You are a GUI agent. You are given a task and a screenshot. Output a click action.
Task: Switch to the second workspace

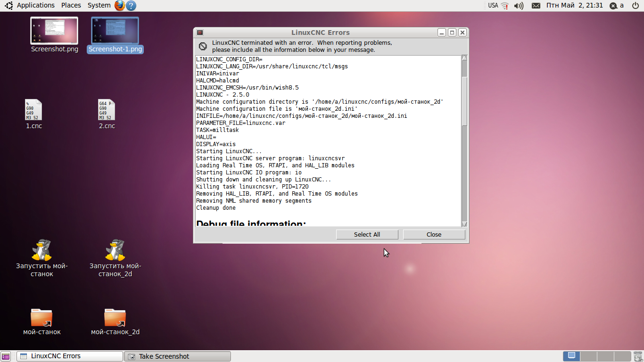pyautogui.click(x=588, y=356)
